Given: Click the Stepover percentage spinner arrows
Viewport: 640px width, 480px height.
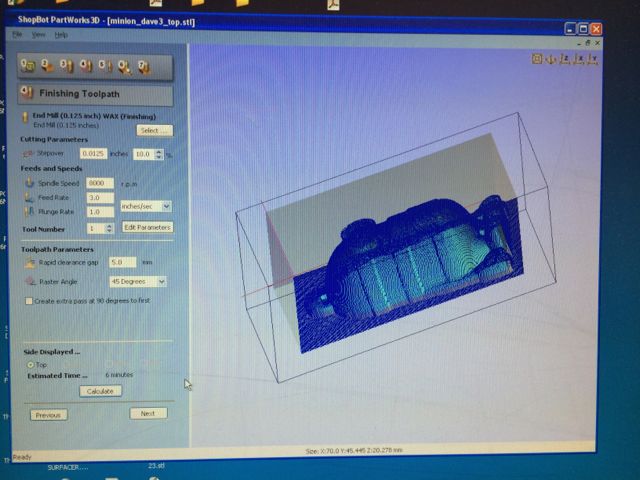Looking at the screenshot, I should tap(159, 154).
